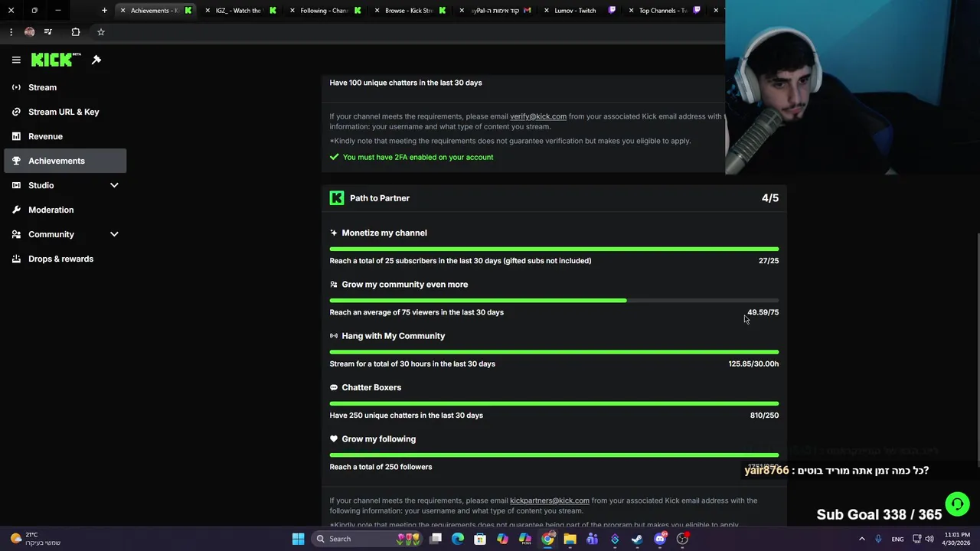The height and width of the screenshot is (551, 980).
Task: Open the clock and date panel
Action: click(x=957, y=539)
